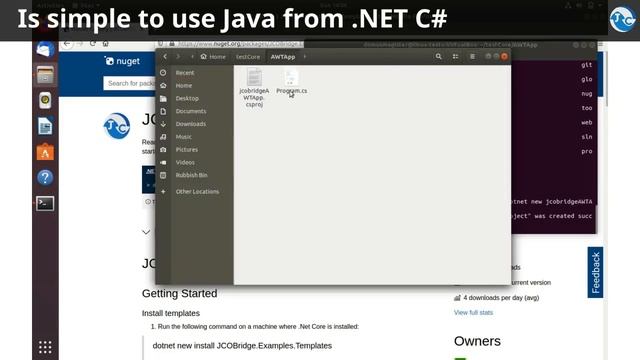Open Help from the dock

coord(45,178)
